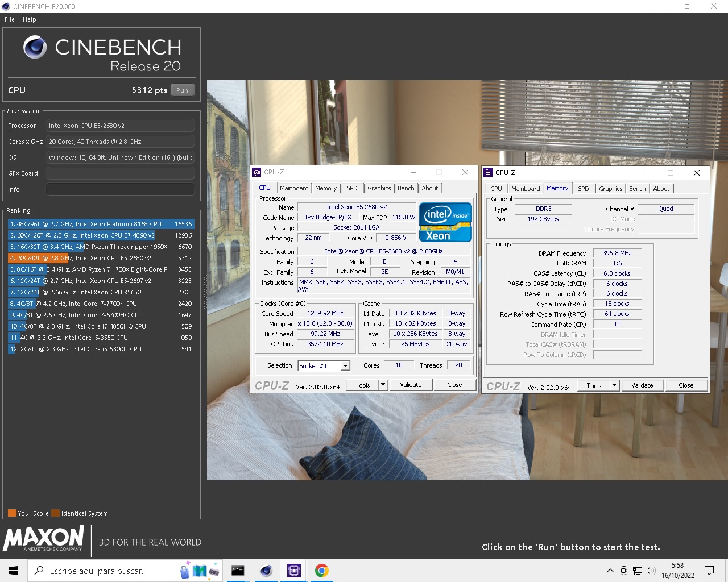Click Tools button in right CPU-Z window
728x582 pixels.
coord(594,386)
